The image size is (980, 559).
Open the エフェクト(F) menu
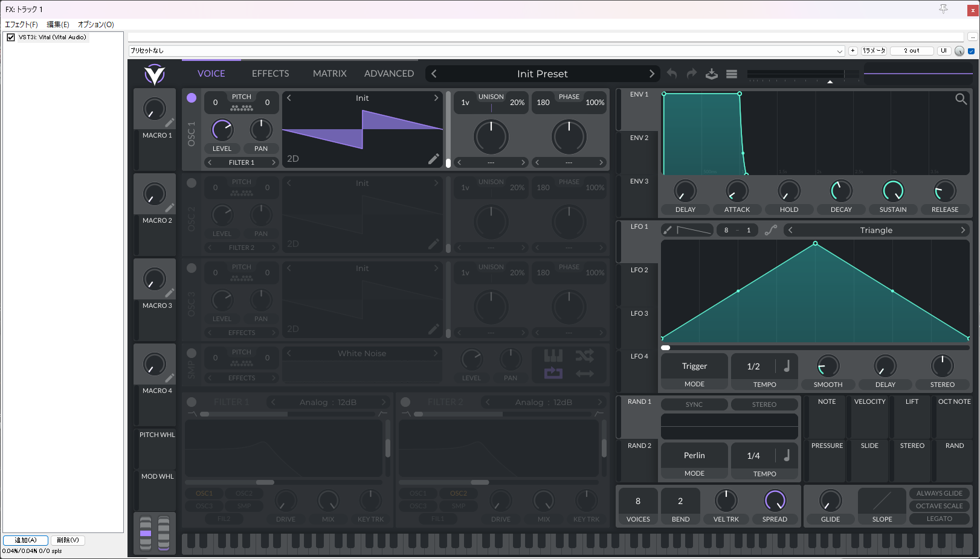[x=21, y=25]
